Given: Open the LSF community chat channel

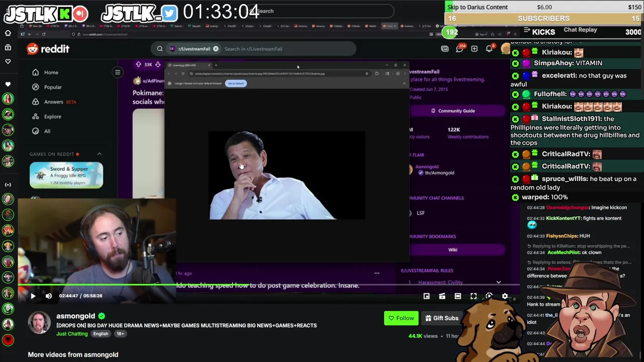Looking at the screenshot, I should (x=420, y=213).
